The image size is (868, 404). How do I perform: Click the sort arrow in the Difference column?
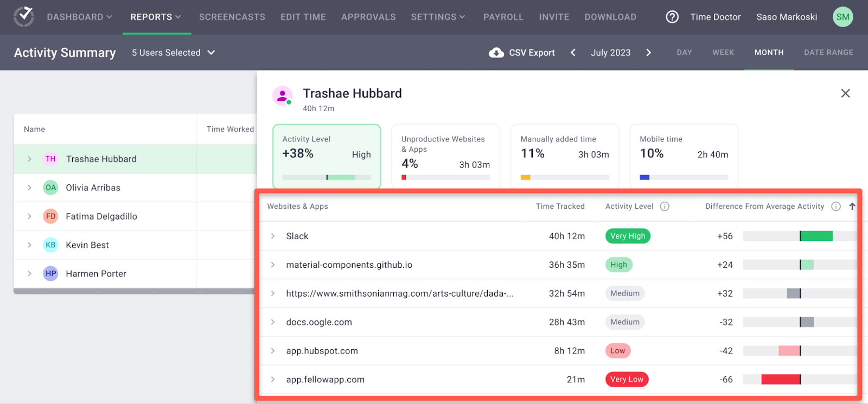coord(852,207)
